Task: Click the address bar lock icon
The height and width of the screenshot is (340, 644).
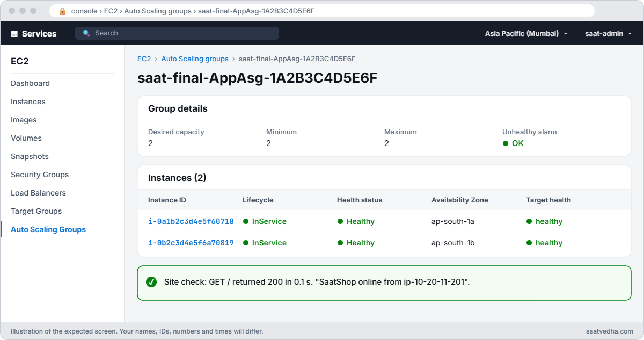Action: tap(63, 11)
